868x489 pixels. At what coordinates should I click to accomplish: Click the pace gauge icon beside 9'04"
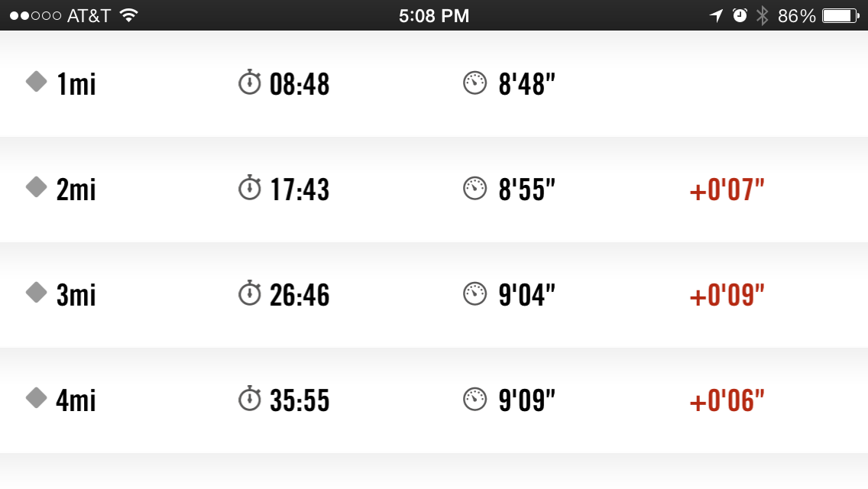475,293
